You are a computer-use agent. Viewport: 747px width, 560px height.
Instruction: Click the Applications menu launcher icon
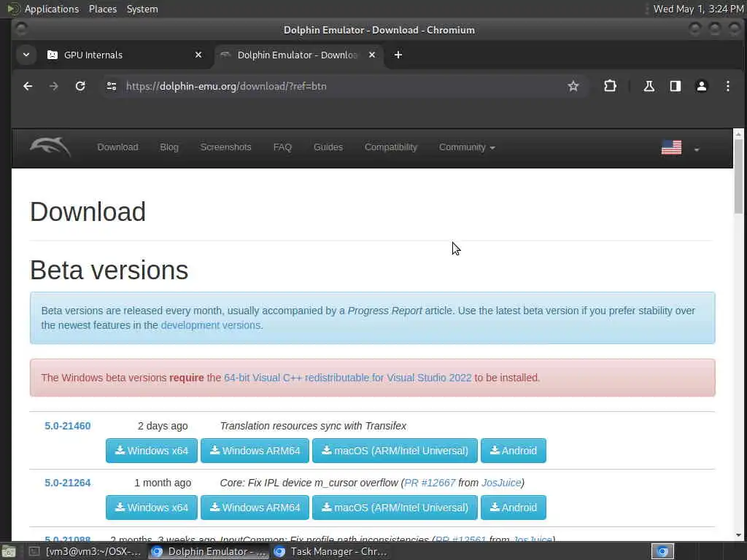click(13, 9)
